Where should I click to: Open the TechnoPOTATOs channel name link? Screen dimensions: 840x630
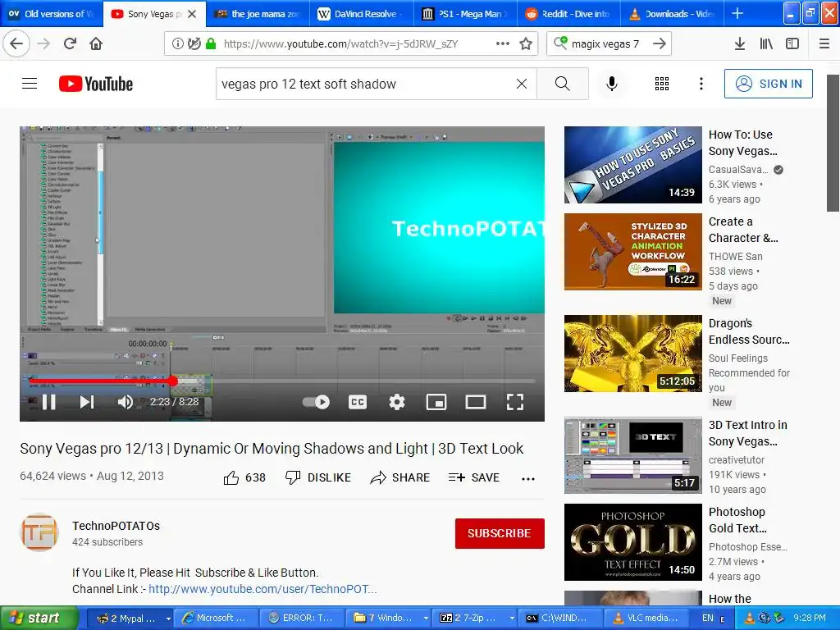coord(116,526)
